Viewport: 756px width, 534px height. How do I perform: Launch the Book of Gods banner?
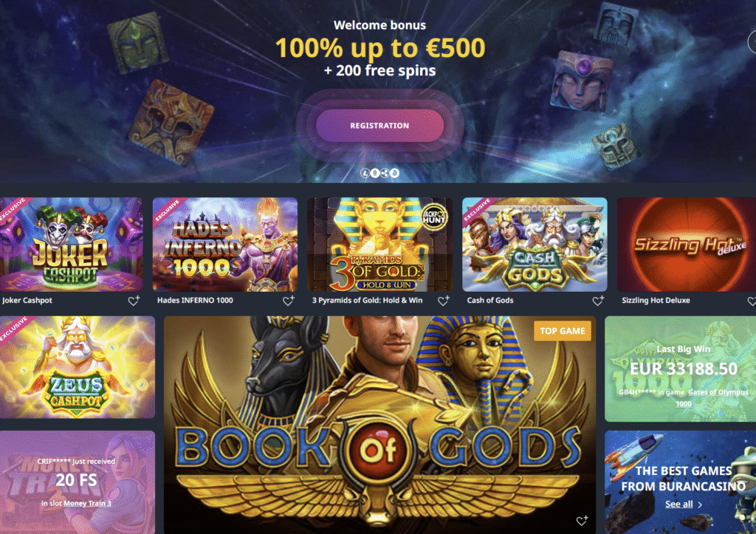click(380, 425)
